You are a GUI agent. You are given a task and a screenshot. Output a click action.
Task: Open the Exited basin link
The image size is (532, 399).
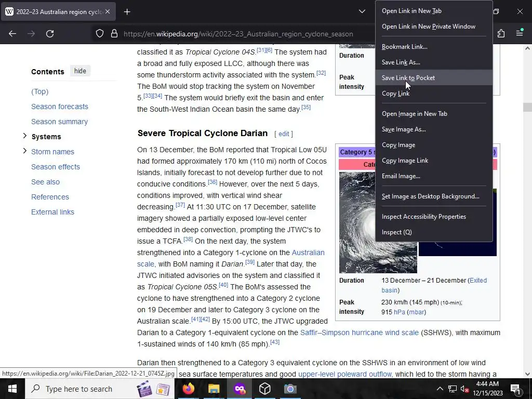point(478,281)
